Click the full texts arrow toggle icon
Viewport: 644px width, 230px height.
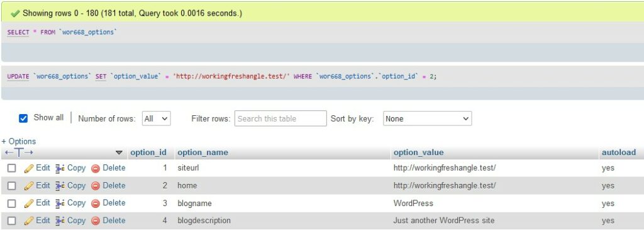pyautogui.click(x=18, y=152)
